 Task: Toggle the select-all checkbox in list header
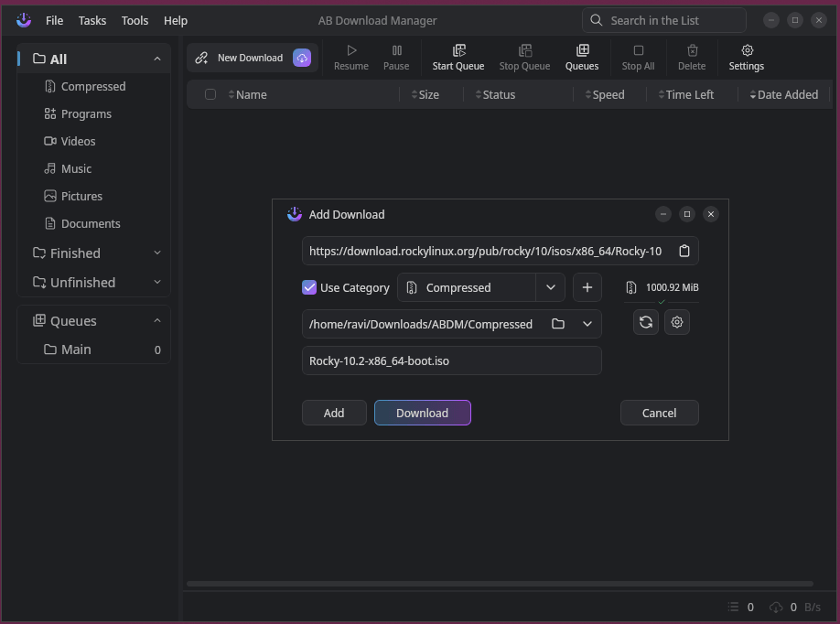tap(210, 94)
